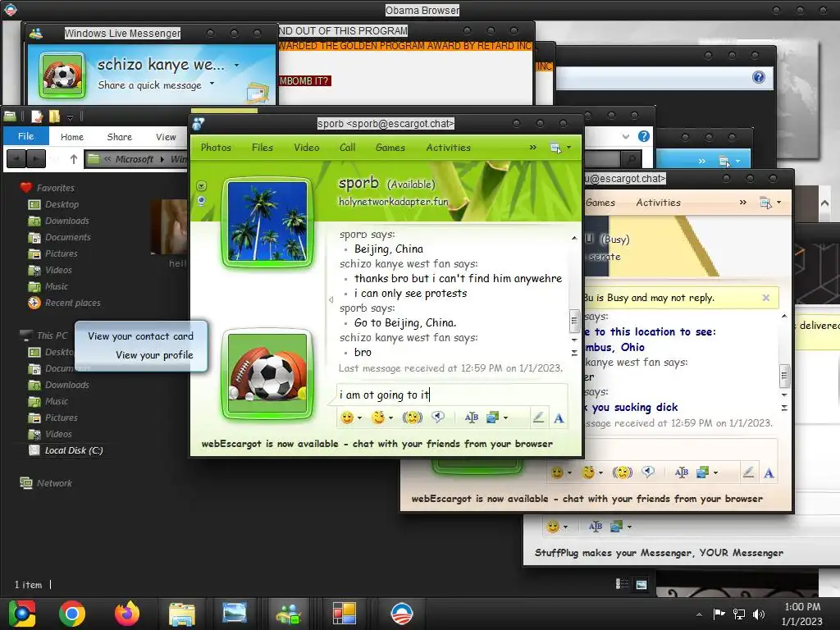Open wink picker in sporb chat
840x630 pixels.
coord(378,418)
